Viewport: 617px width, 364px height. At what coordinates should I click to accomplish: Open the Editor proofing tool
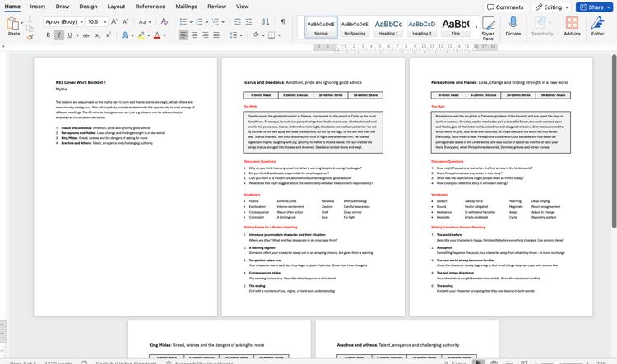pyautogui.click(x=597, y=26)
